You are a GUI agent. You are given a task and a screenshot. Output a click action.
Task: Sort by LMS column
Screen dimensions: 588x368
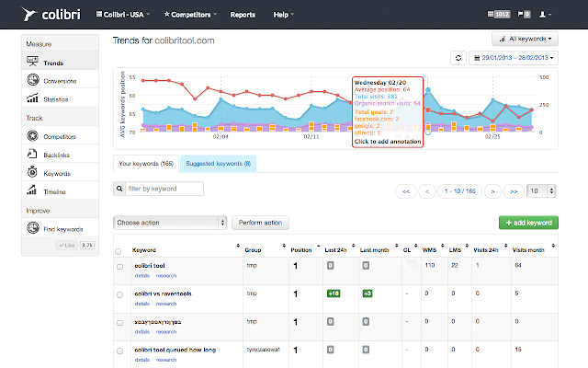click(x=456, y=250)
